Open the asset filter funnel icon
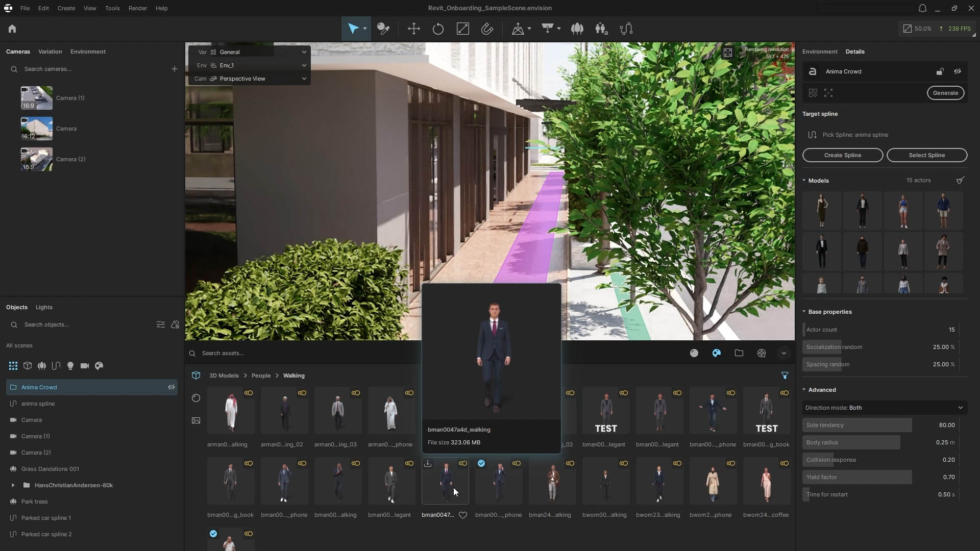The width and height of the screenshot is (980, 551). (785, 376)
